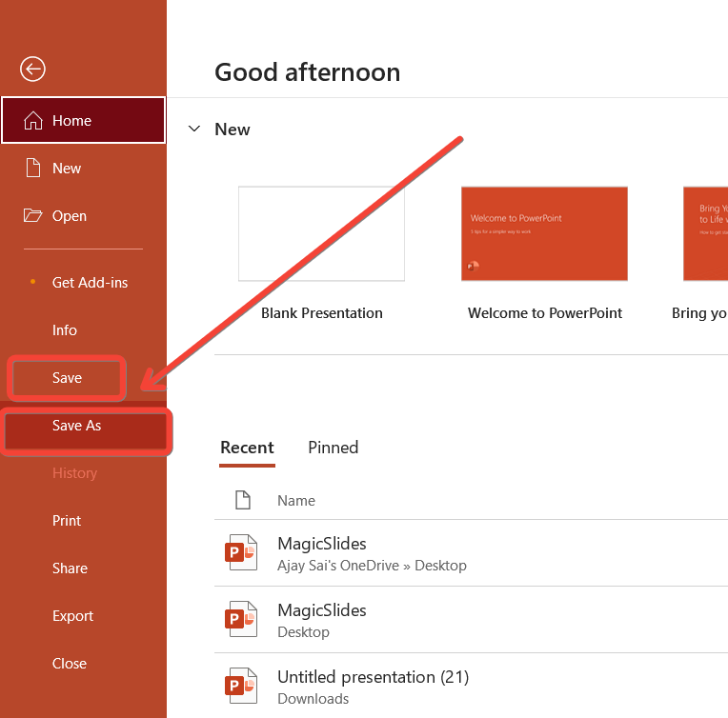Click the New section heading text
This screenshot has width=728, height=718.
pos(233,130)
